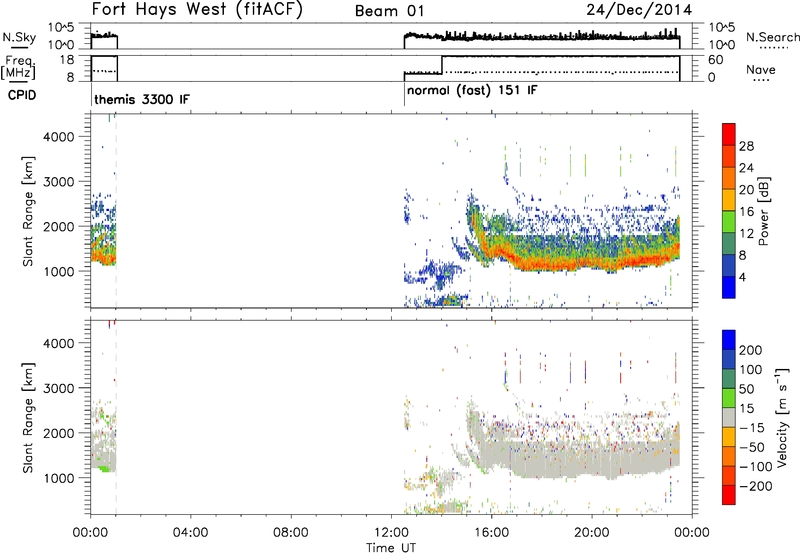
Task: Click the light green 12 dB Power colorbar segment
Action: click(729, 222)
